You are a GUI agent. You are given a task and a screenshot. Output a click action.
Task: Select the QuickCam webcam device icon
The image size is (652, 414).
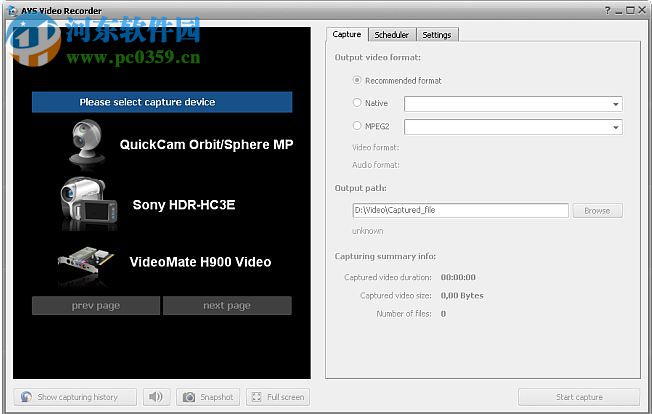(x=87, y=144)
